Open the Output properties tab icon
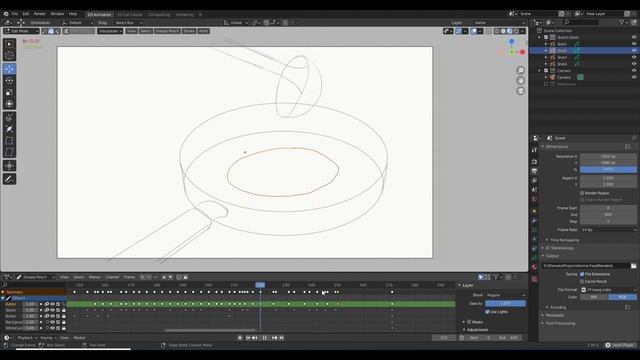Image resolution: width=640 pixels, height=360 pixels. [x=534, y=171]
